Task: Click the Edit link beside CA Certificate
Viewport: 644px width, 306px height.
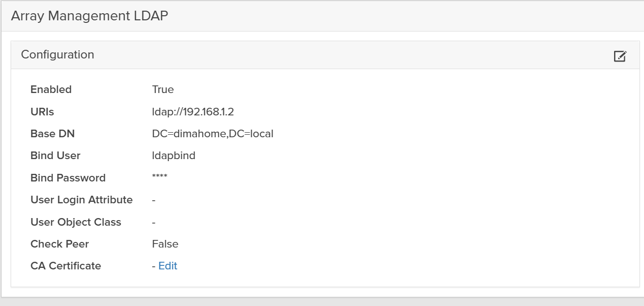Action: pos(169,266)
